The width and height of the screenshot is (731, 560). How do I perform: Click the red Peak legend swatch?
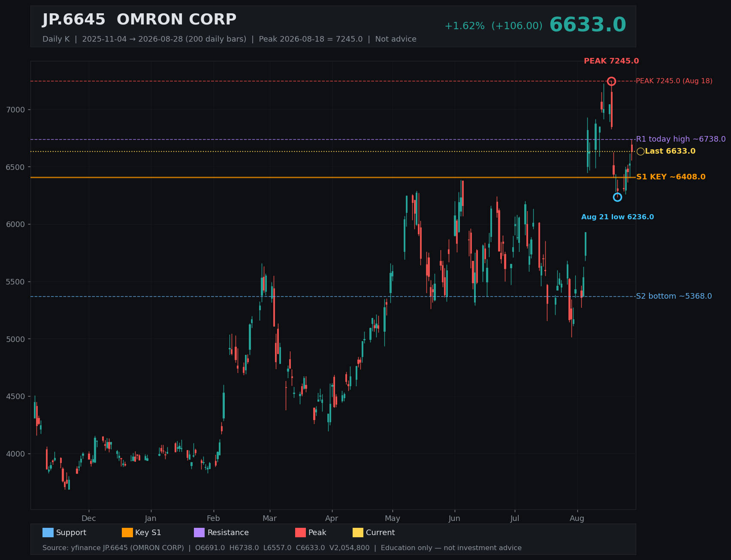click(301, 533)
